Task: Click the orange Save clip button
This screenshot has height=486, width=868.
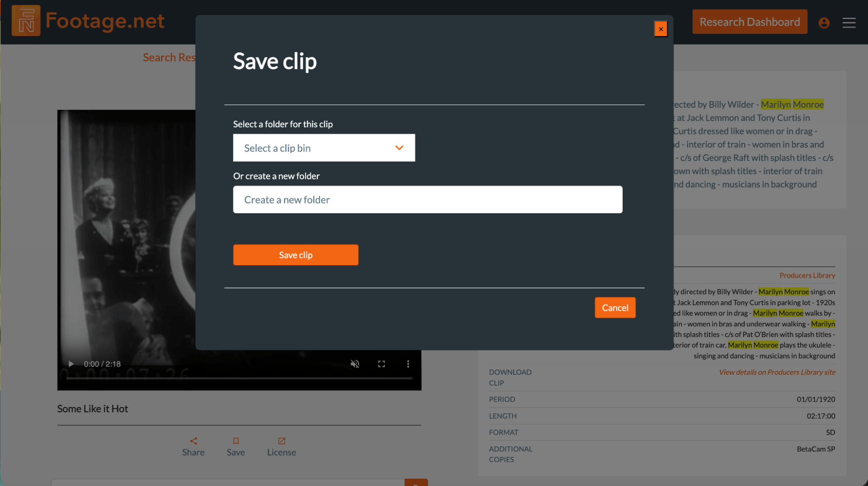Action: 296,255
